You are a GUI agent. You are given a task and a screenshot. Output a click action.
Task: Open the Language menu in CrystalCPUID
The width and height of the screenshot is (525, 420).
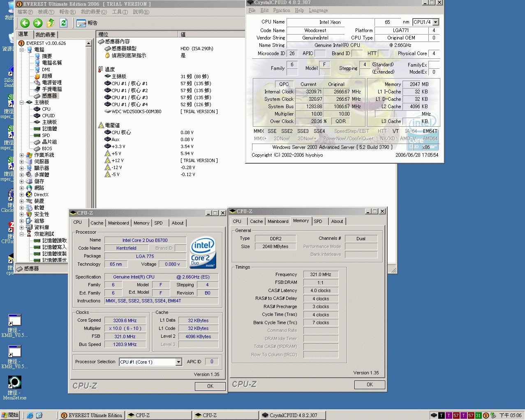click(x=318, y=10)
